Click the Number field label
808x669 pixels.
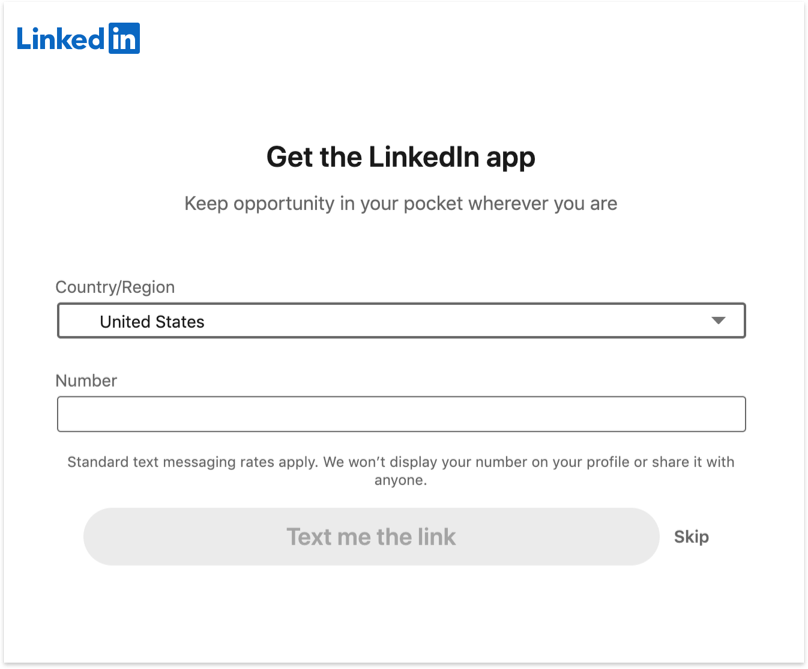(87, 380)
